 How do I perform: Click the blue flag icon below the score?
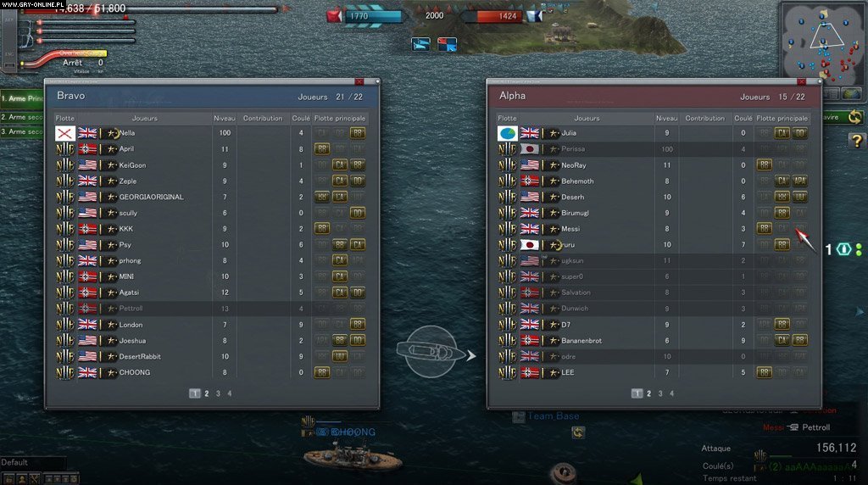coord(420,44)
